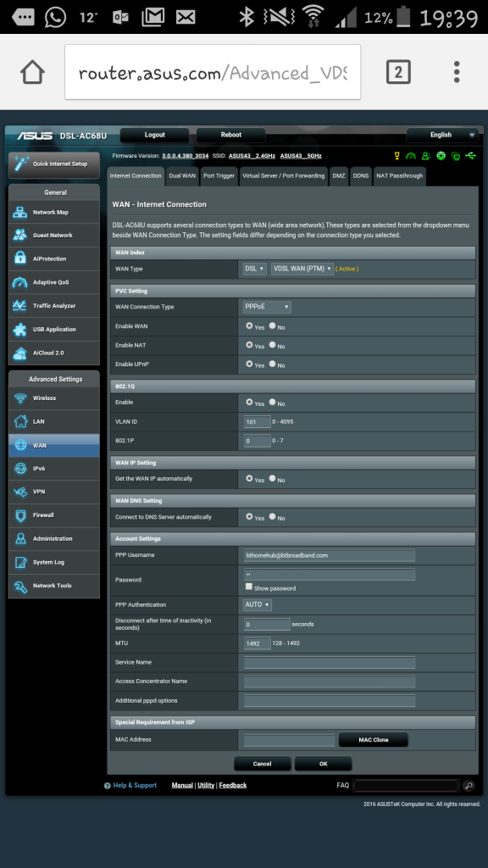The width and height of the screenshot is (488, 868).
Task: Open the English language dropdown
Action: pos(442,135)
